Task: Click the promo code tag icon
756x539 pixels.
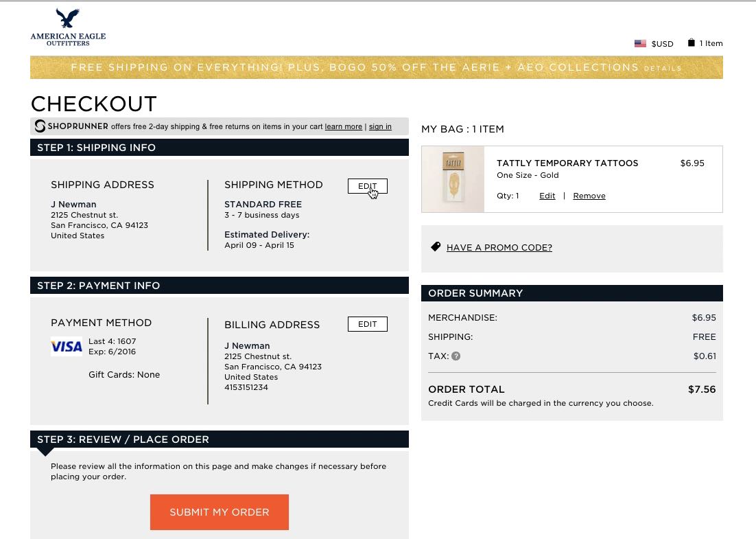Action: [x=435, y=246]
